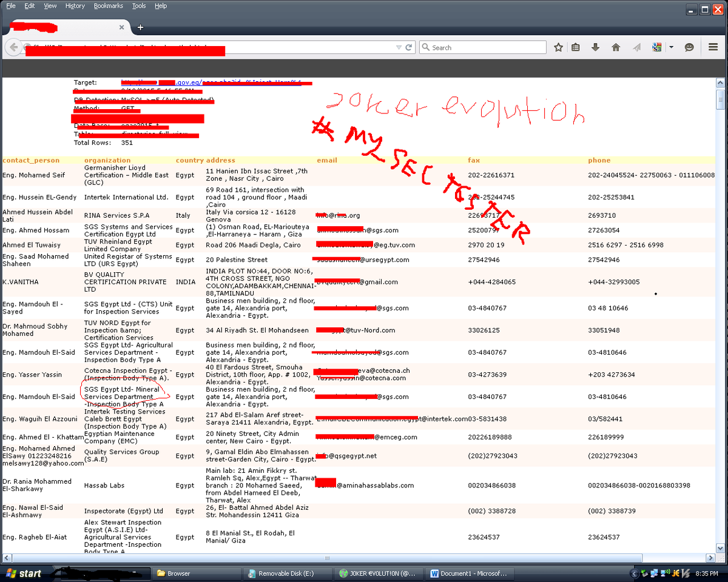Open the Firefox hamburger menu

point(713,47)
